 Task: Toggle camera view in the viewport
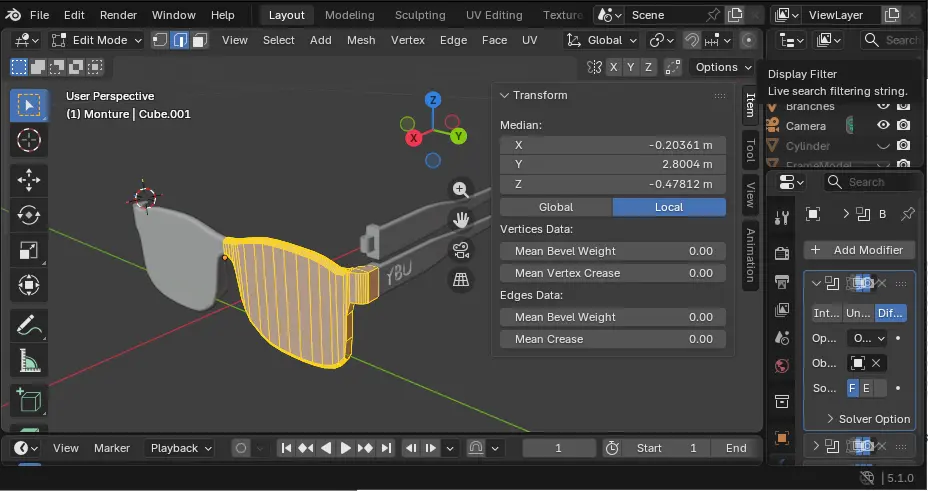[x=461, y=250]
